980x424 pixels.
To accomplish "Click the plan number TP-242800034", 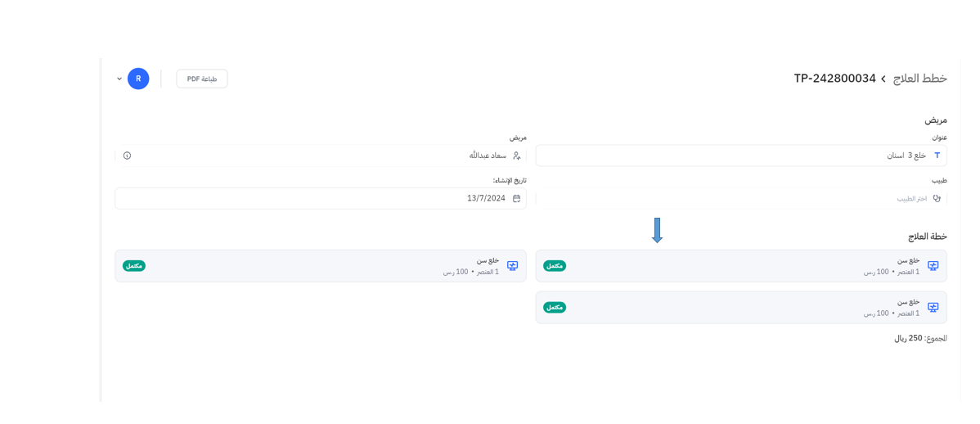I will click(x=834, y=79).
